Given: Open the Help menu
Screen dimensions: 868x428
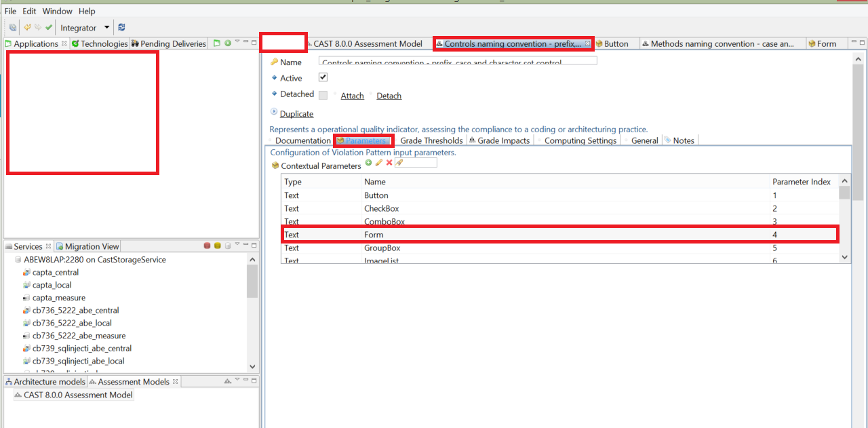Looking at the screenshot, I should click(x=87, y=11).
